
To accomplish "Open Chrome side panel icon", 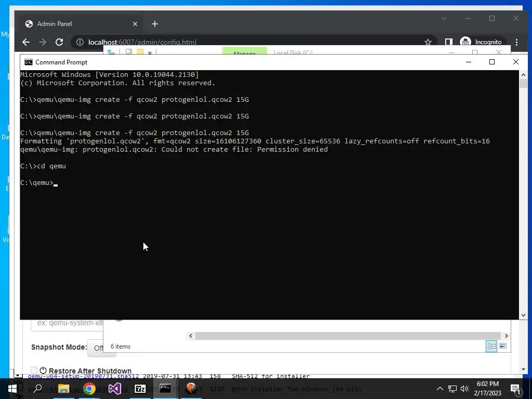I will click(448, 42).
